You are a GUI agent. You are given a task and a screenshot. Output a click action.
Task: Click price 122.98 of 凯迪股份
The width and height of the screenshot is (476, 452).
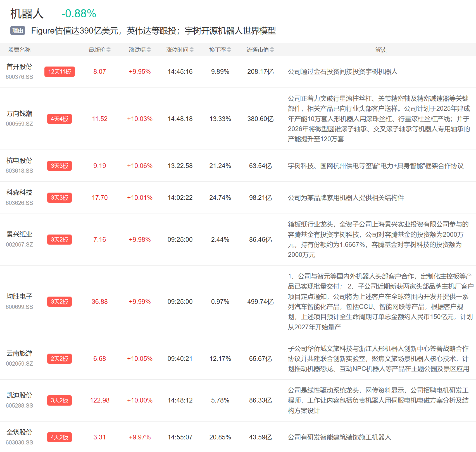pyautogui.click(x=100, y=400)
